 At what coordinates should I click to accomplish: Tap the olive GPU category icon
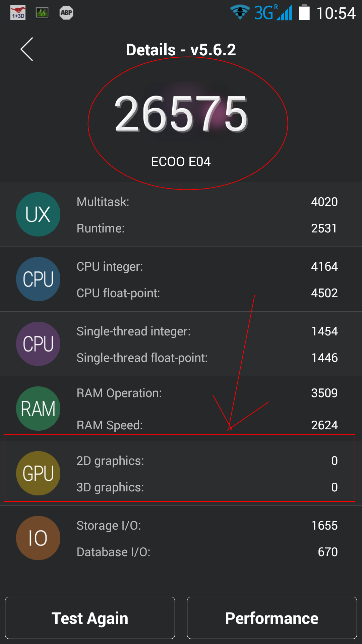coord(38,473)
